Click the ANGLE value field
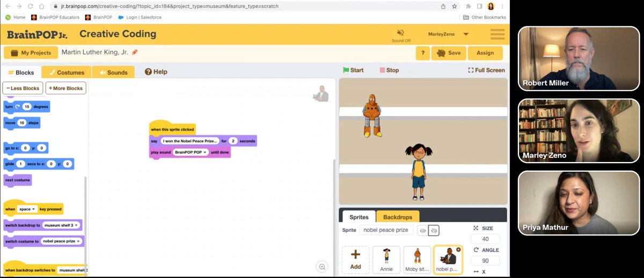This screenshot has height=278, width=644. pos(485,261)
